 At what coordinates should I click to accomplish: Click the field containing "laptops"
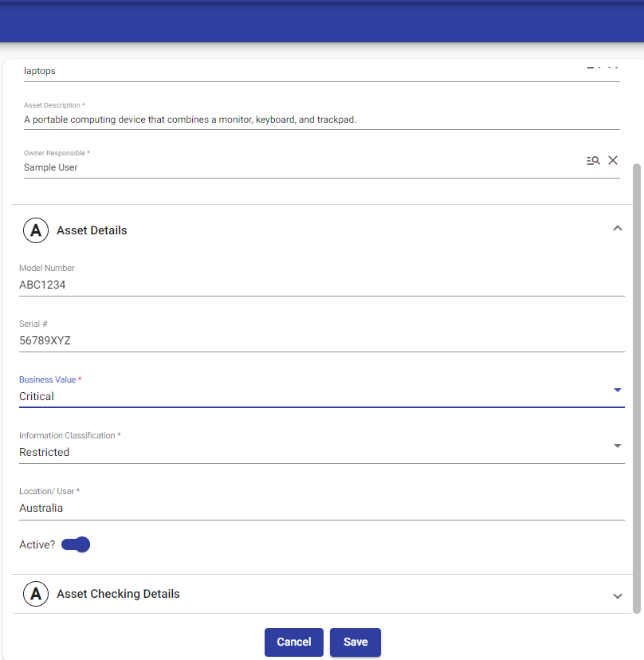tap(295, 71)
